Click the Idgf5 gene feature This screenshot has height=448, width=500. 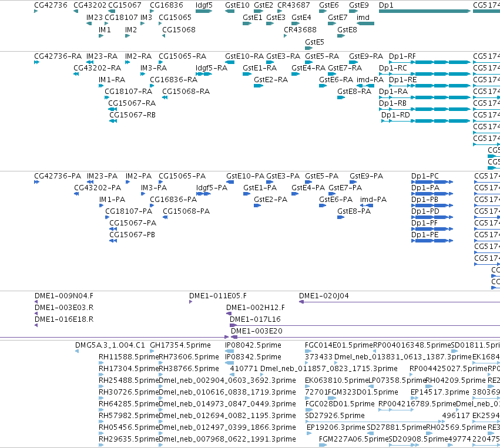(204, 11)
